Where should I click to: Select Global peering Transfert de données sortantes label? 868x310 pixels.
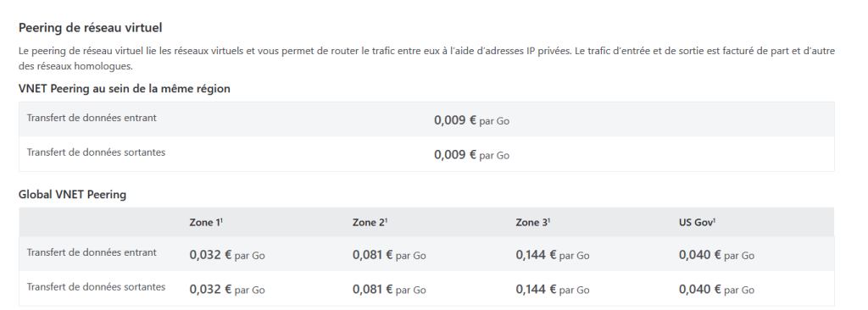pyautogui.click(x=97, y=287)
